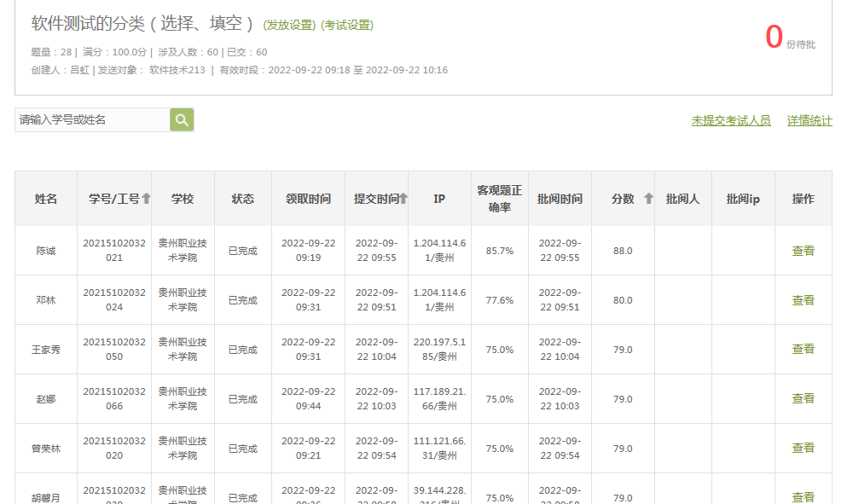Viewport: 853px width, 504px height.
Task: Click the green magnifier search icon
Action: tap(180, 119)
